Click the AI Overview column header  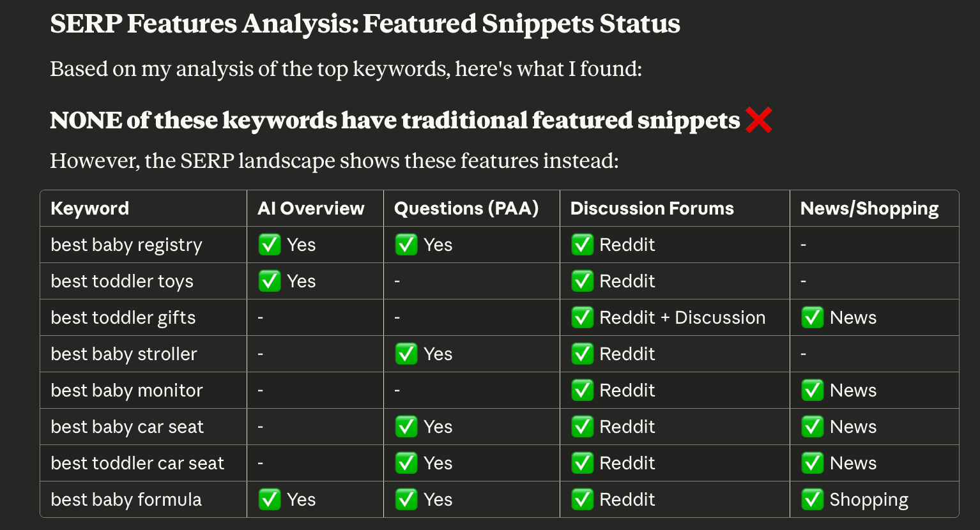tap(311, 208)
